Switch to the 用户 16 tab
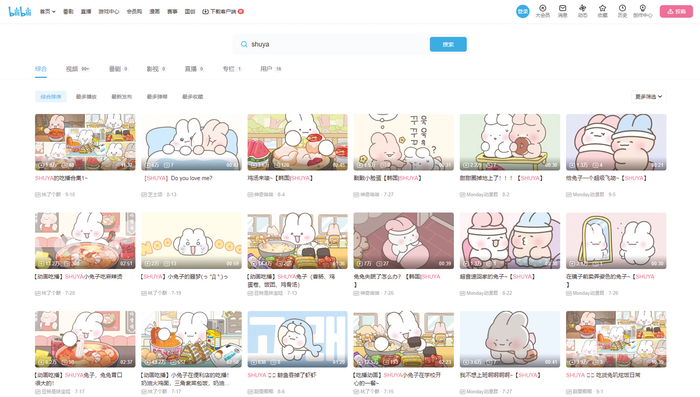 pyautogui.click(x=271, y=69)
